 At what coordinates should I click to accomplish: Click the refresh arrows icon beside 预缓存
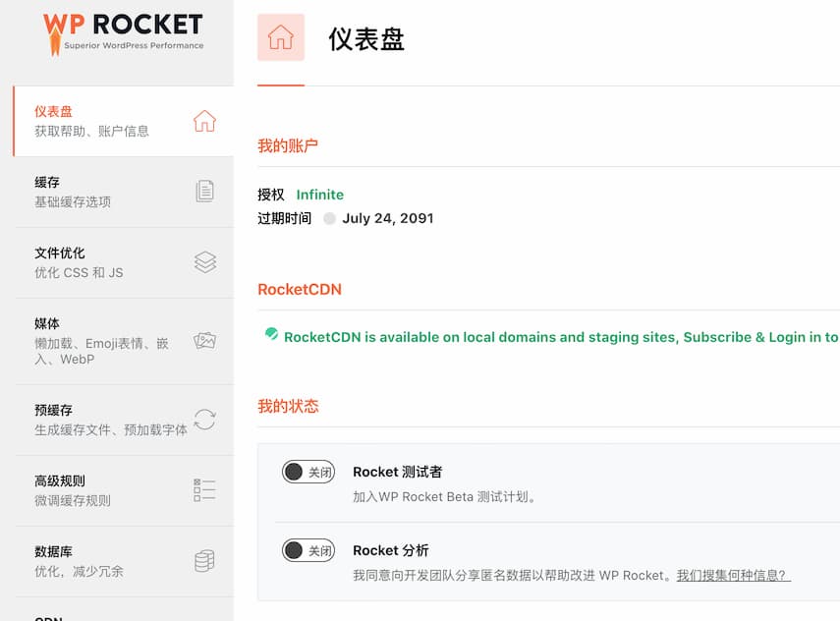point(204,420)
